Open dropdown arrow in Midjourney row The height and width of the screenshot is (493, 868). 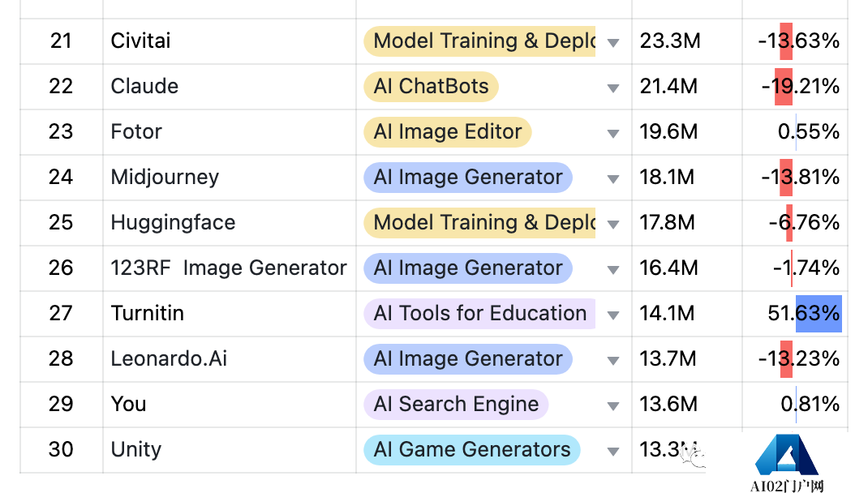[612, 178]
